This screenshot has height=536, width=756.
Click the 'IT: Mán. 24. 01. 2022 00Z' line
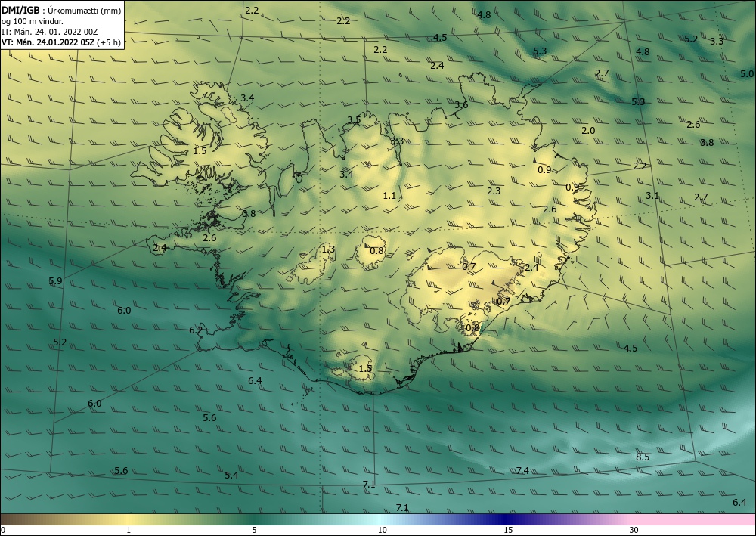50,32
